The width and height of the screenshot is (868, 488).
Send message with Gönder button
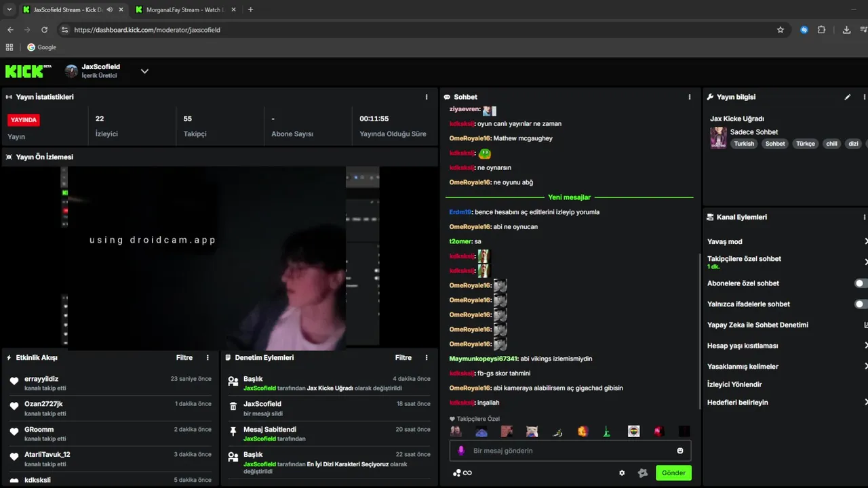[673, 473]
